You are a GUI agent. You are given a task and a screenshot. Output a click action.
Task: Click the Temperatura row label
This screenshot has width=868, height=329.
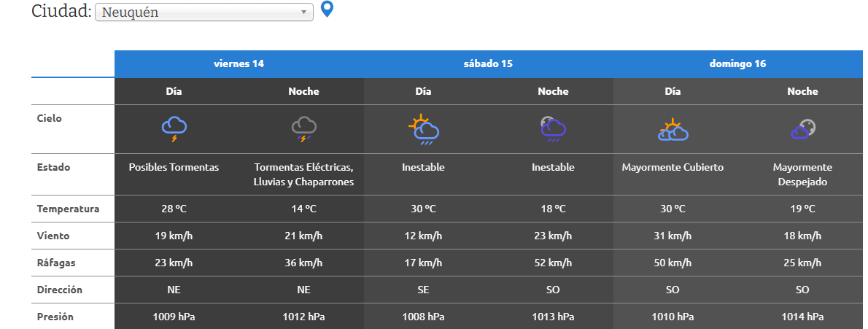(x=68, y=209)
